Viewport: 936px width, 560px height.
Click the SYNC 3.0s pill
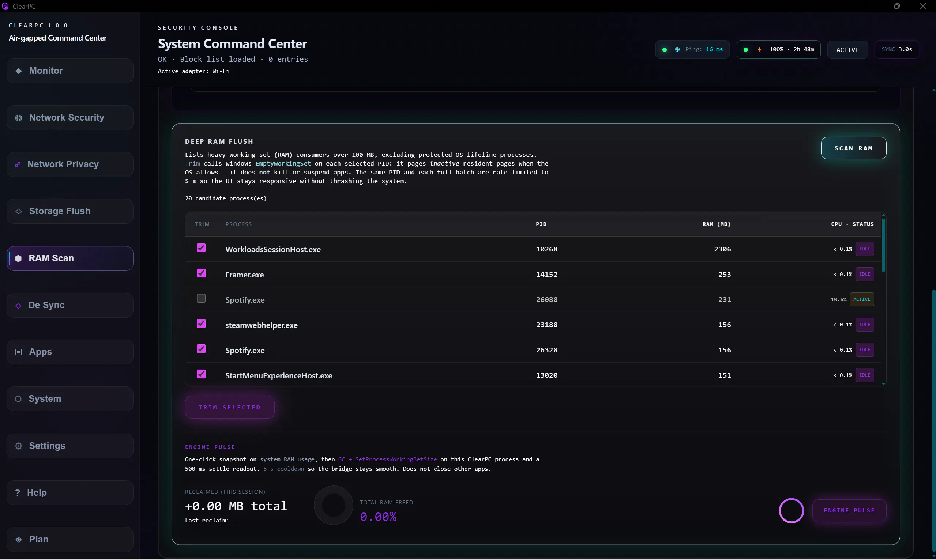[x=896, y=49]
